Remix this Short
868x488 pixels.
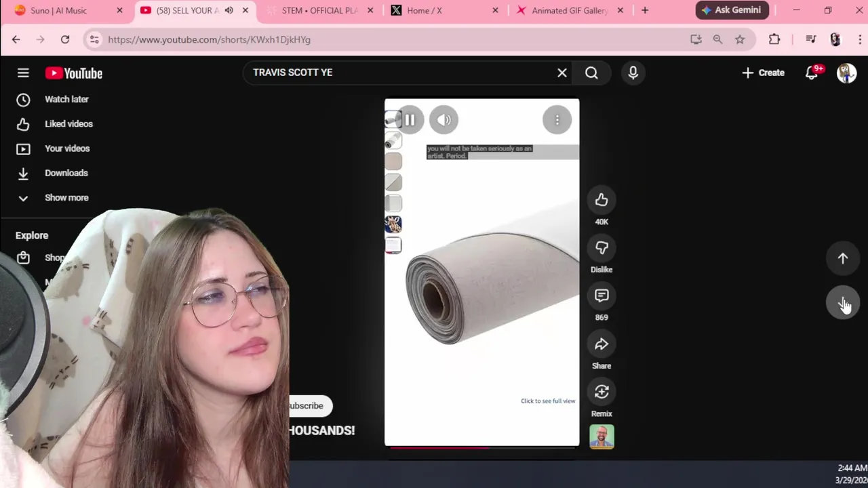coord(601,392)
